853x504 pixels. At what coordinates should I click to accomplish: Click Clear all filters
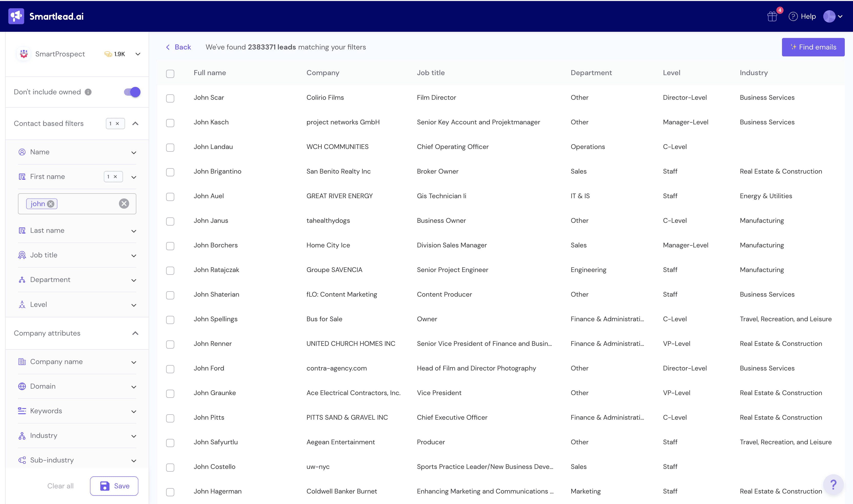coord(60,486)
